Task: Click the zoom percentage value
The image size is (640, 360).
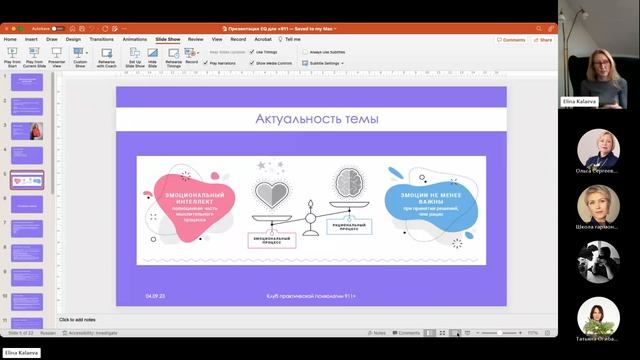Action: point(533,333)
